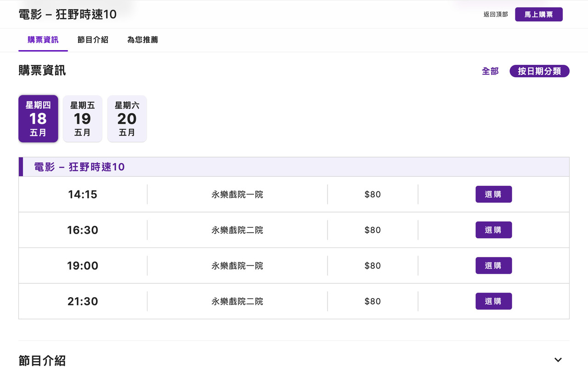Viewport: 588px width, 368px height.
Task: Click the $80 price in the 19:00 row
Action: tap(373, 265)
